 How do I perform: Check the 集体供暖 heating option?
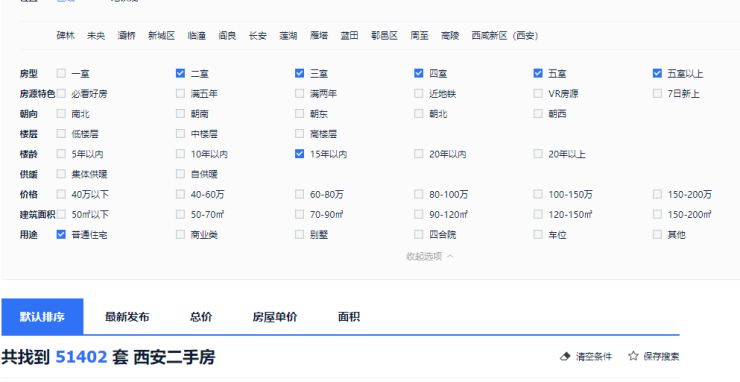coord(61,174)
